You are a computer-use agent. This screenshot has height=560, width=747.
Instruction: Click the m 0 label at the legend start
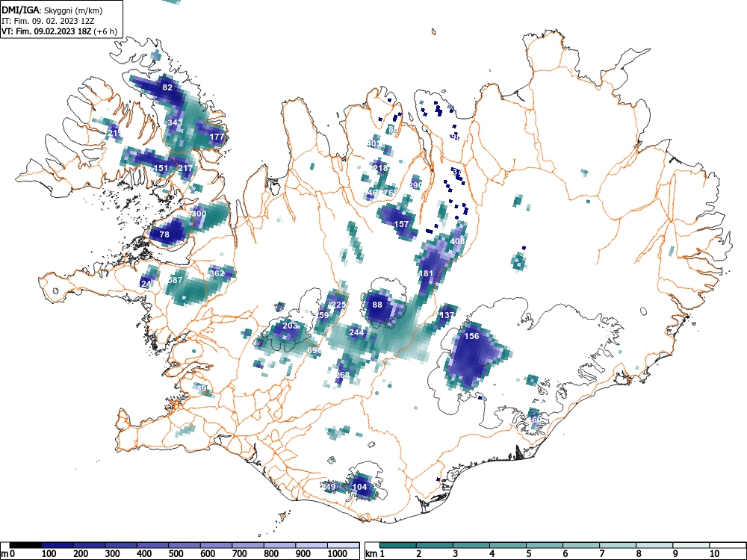point(8,554)
